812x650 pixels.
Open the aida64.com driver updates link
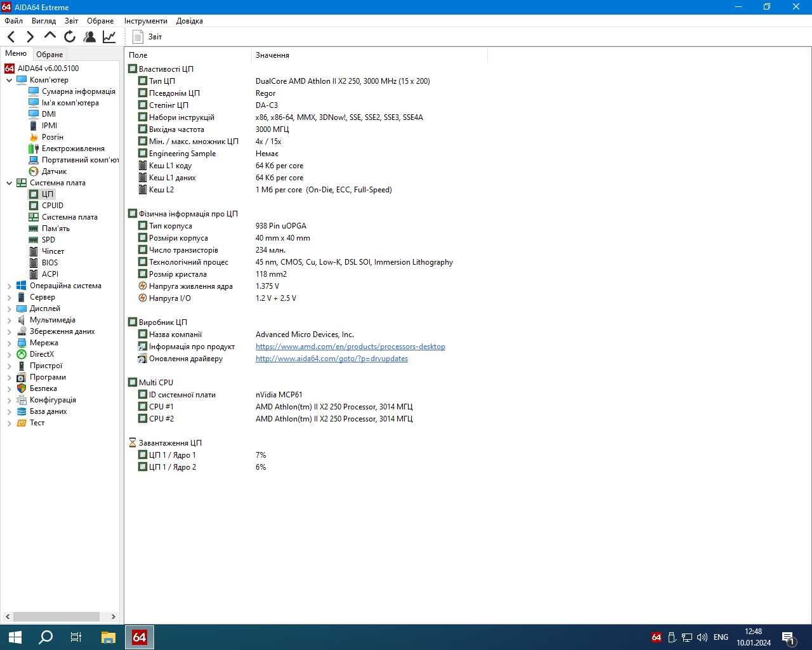tap(332, 359)
